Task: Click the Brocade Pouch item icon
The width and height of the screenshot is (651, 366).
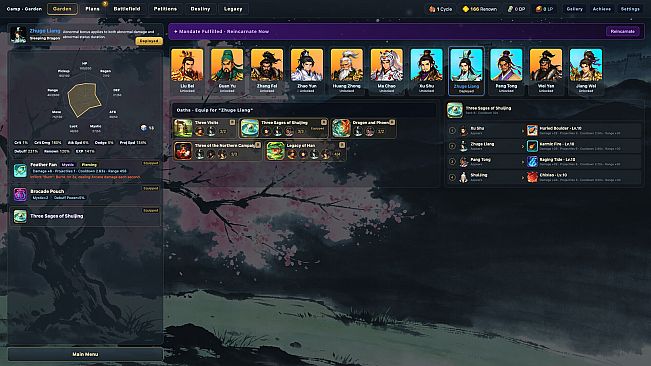Action: click(x=20, y=194)
